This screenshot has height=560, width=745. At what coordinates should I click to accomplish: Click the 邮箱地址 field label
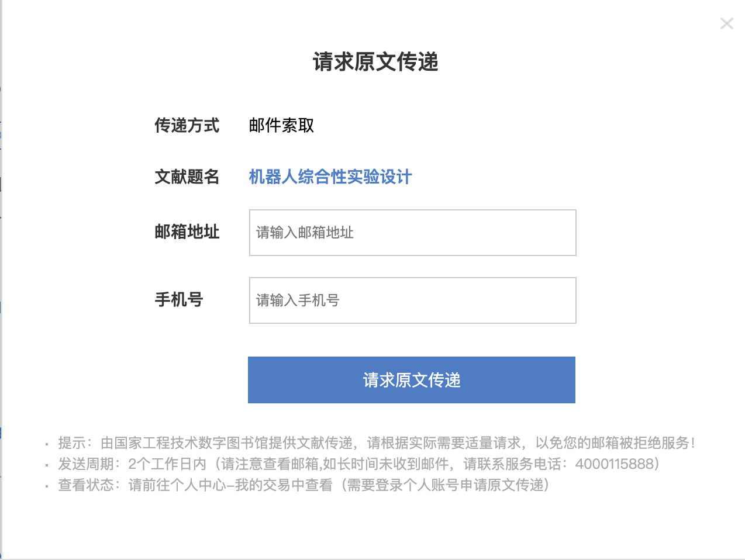[187, 232]
